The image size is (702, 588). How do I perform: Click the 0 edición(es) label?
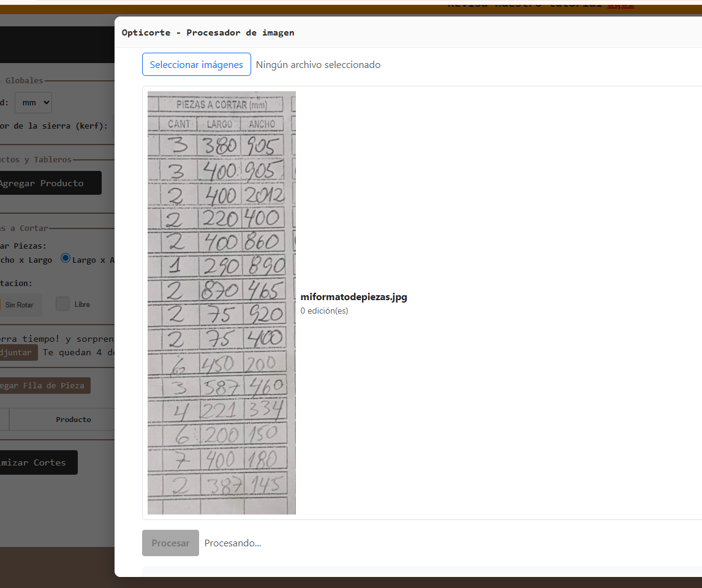(x=324, y=311)
